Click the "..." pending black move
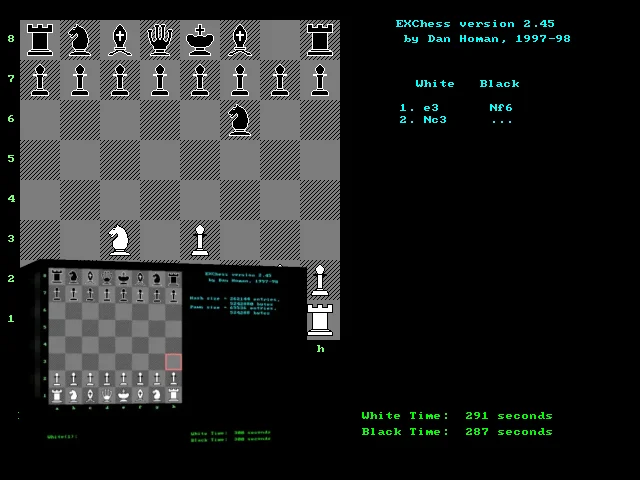The height and width of the screenshot is (480, 640). (502, 121)
